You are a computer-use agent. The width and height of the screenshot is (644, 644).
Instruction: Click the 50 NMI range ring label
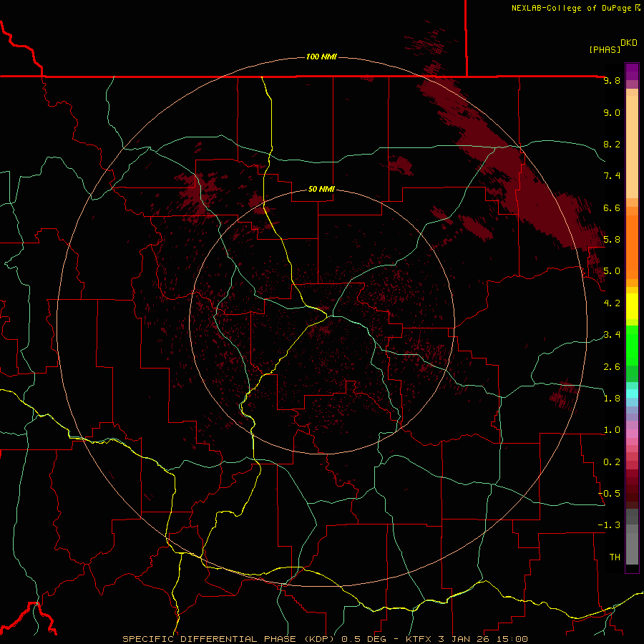[321, 189]
